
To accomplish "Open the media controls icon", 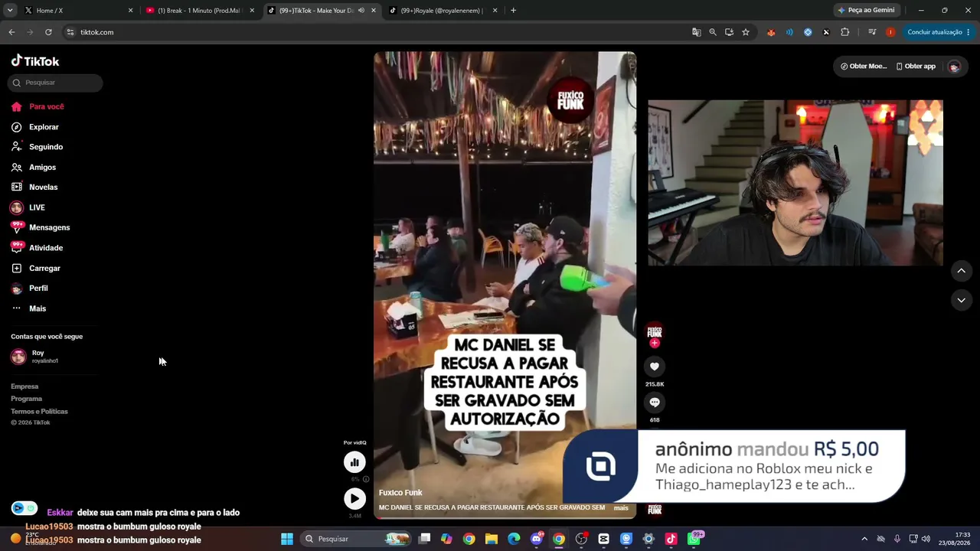I will [872, 32].
